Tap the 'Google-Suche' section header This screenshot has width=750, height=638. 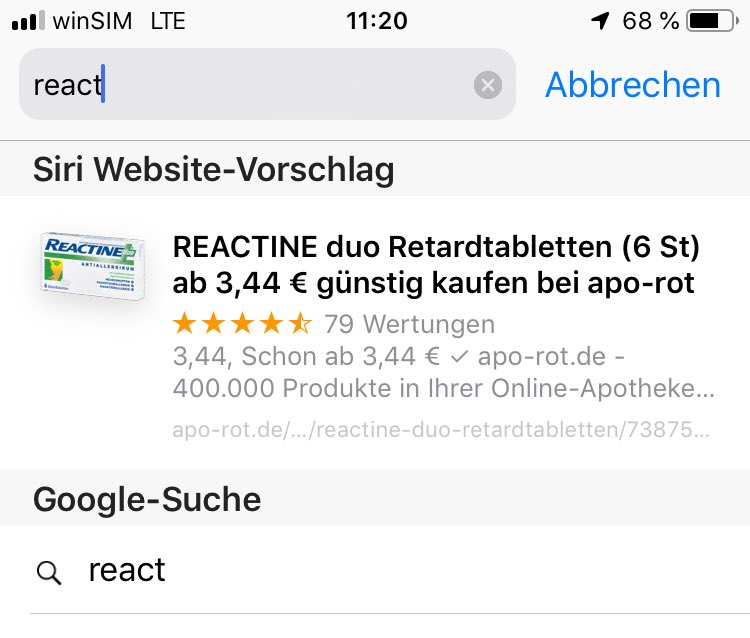pyautogui.click(x=147, y=499)
